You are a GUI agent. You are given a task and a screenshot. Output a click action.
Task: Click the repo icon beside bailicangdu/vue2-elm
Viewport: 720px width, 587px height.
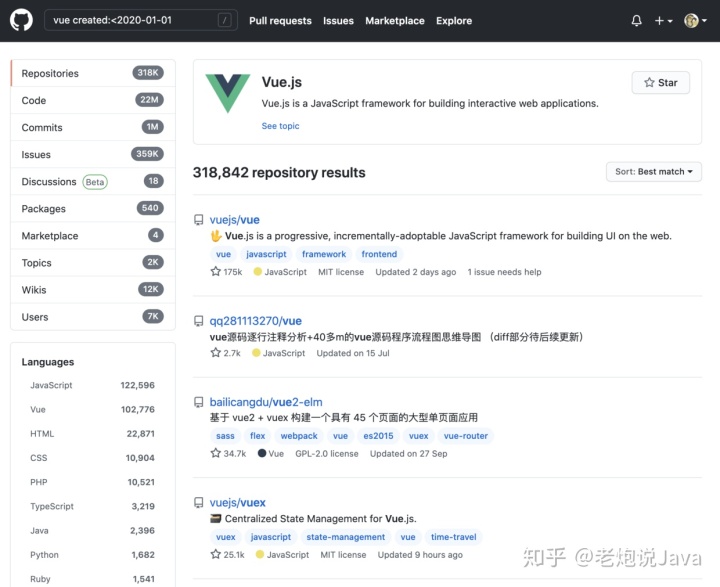(198, 402)
